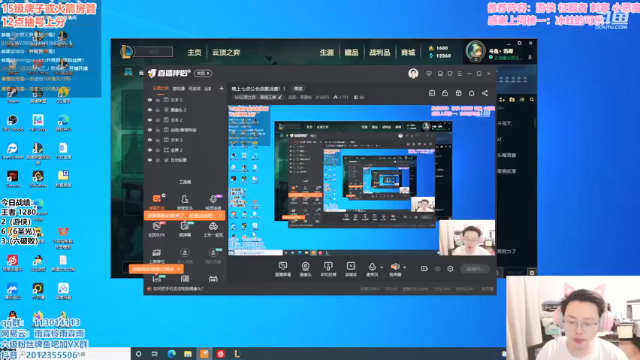The width and height of the screenshot is (640, 360).
Task: Click the record icon near settings gear
Action: pyautogui.click(x=424, y=269)
